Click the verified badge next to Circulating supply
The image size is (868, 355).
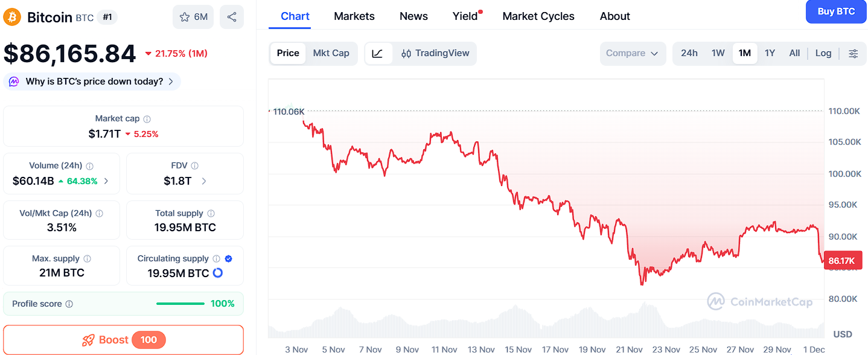(228, 258)
